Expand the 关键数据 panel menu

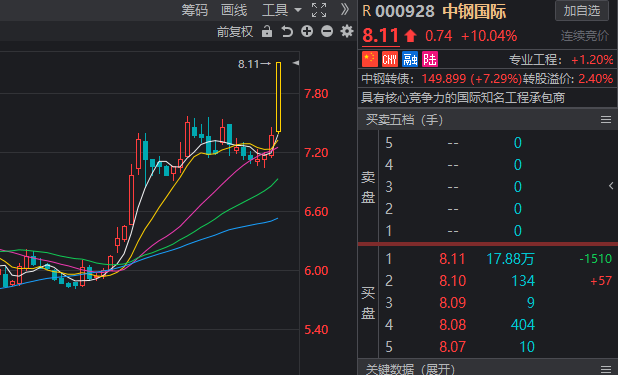[606, 369]
